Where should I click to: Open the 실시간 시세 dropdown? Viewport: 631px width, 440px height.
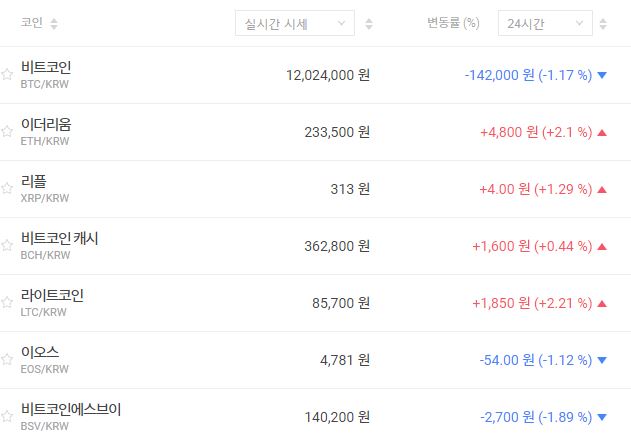click(x=294, y=23)
